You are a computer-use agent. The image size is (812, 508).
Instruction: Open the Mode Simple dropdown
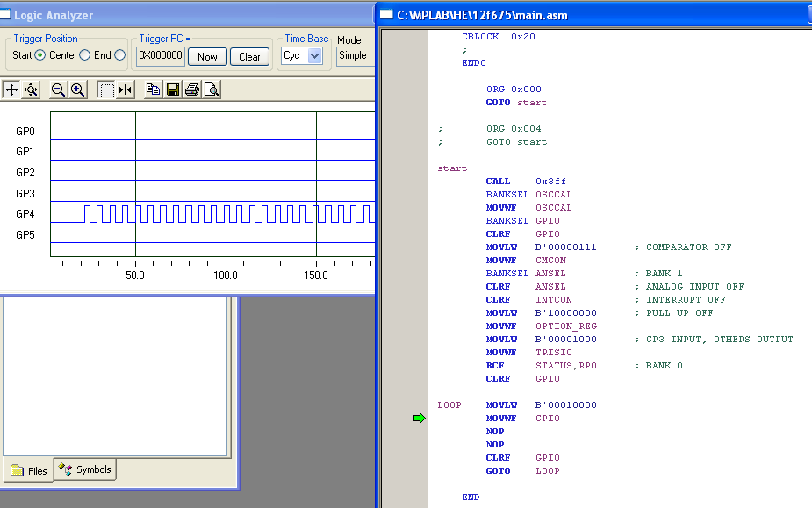354,55
